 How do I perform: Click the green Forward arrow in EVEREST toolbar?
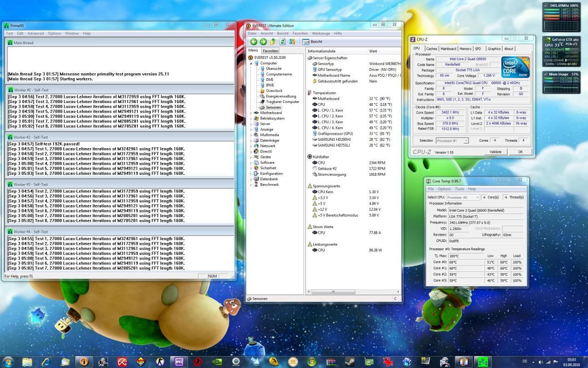pos(263,41)
